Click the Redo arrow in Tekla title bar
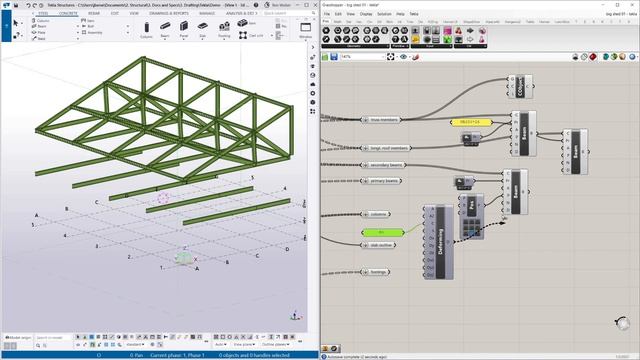The width and height of the screenshot is (640, 360). [35, 5]
